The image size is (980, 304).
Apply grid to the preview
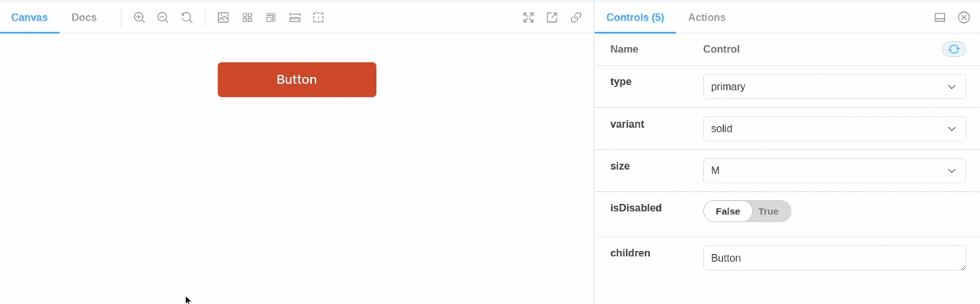(247, 17)
